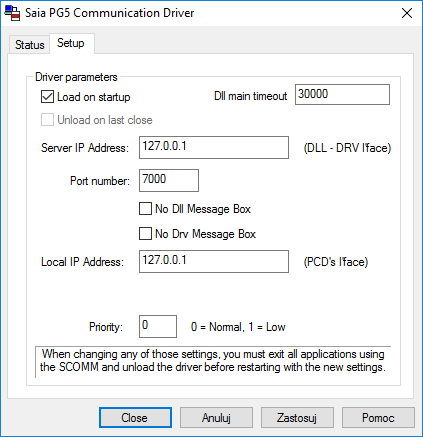Select the Setup tab

(x=71, y=43)
